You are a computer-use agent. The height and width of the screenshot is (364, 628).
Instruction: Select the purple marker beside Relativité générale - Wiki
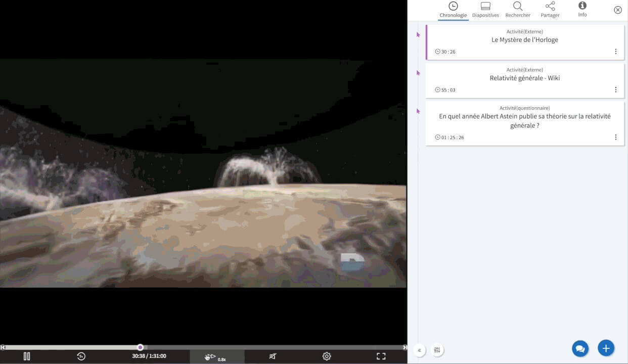tap(418, 72)
